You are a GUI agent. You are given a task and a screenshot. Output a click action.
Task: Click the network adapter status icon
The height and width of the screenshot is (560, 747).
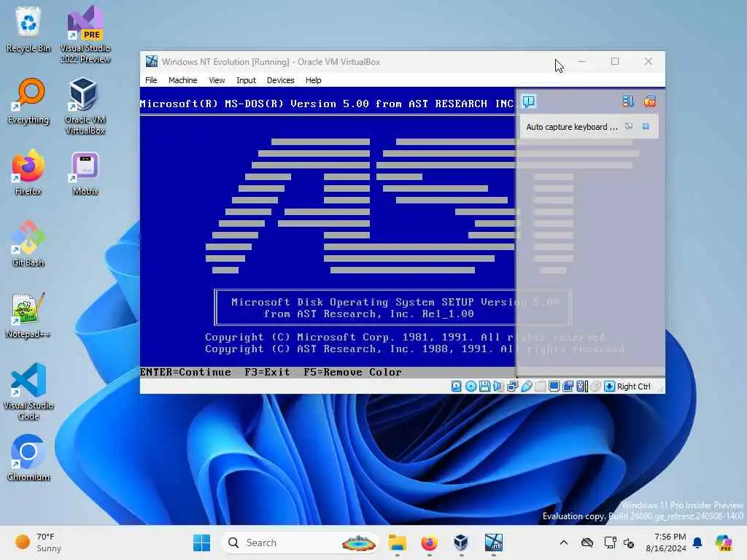click(x=513, y=386)
